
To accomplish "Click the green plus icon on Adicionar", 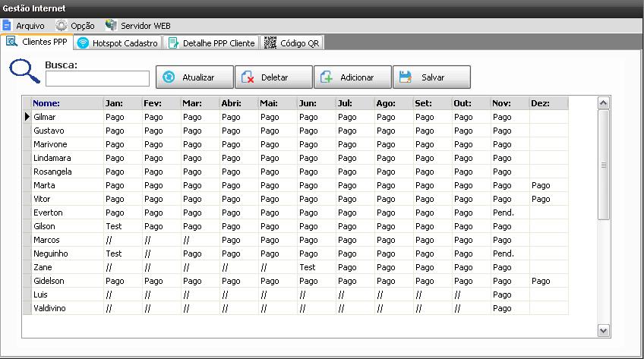I will click(327, 77).
